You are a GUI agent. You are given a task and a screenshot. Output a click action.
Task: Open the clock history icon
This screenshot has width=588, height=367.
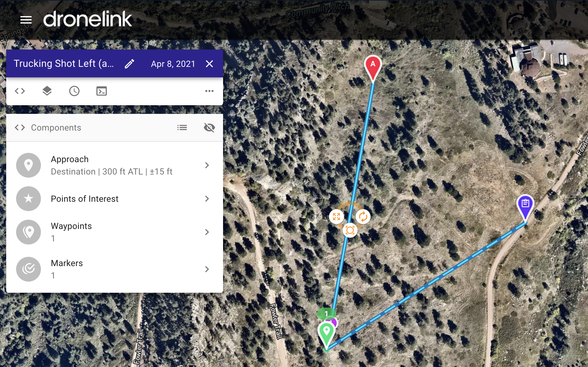coord(74,91)
